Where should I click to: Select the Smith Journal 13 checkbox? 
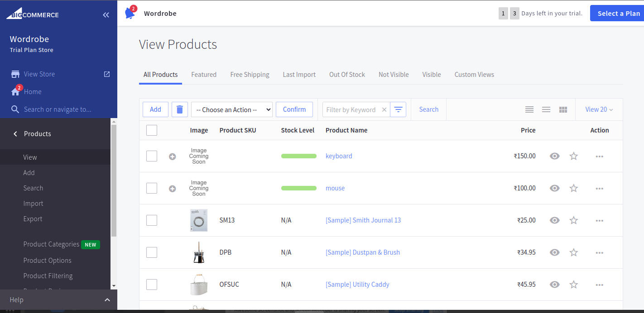(x=152, y=220)
